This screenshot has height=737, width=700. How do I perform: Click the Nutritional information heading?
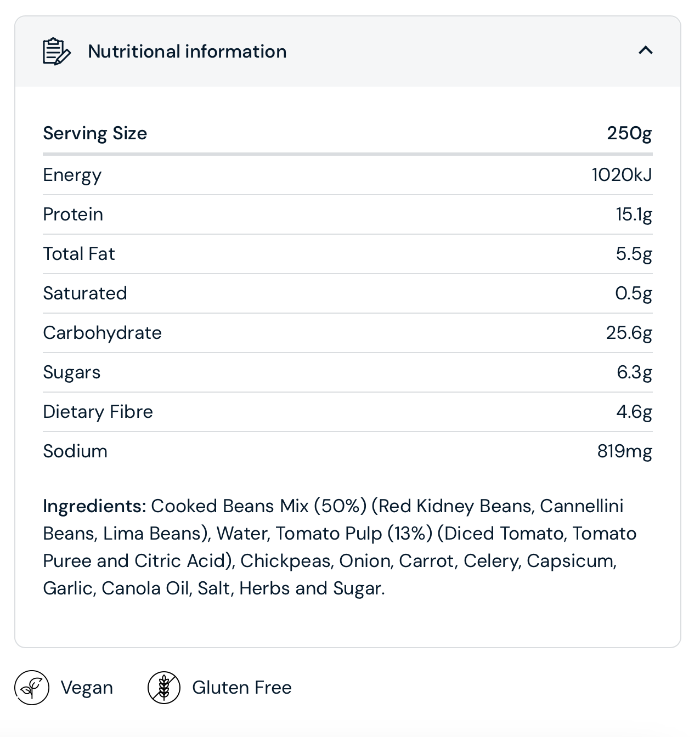pos(187,52)
